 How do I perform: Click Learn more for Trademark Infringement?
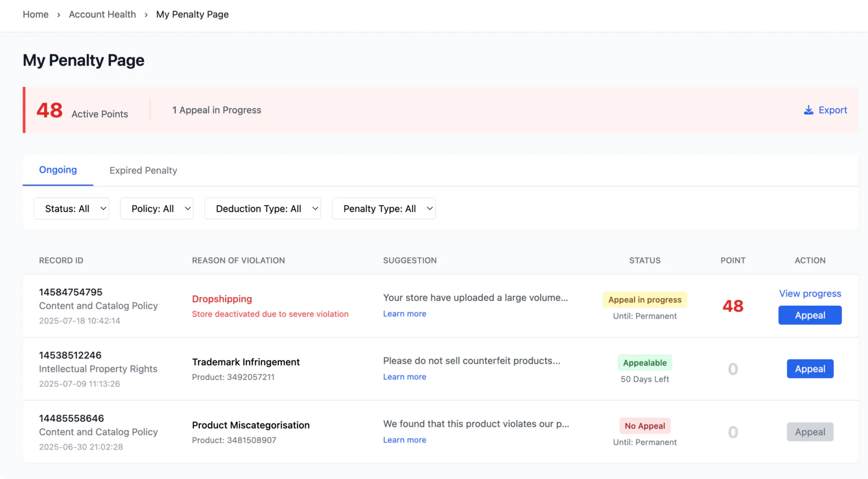pyautogui.click(x=404, y=377)
